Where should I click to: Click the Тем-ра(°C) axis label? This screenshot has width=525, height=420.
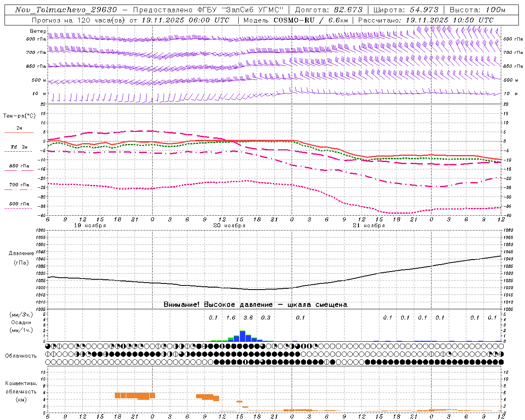click(19, 116)
